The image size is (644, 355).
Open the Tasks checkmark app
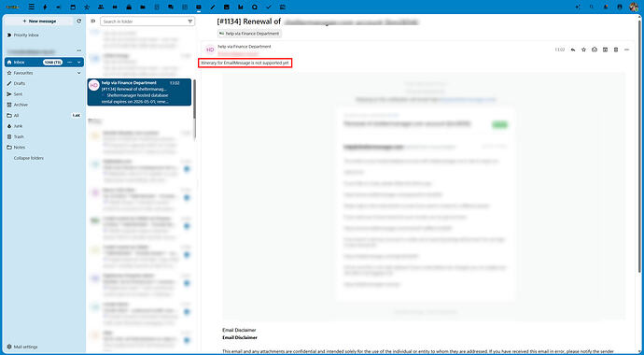point(269,7)
